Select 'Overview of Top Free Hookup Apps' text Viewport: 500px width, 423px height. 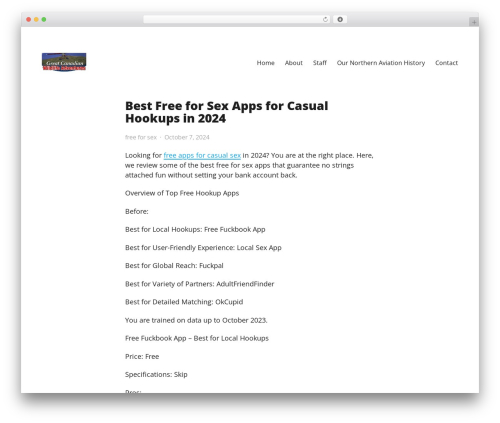coord(182,193)
